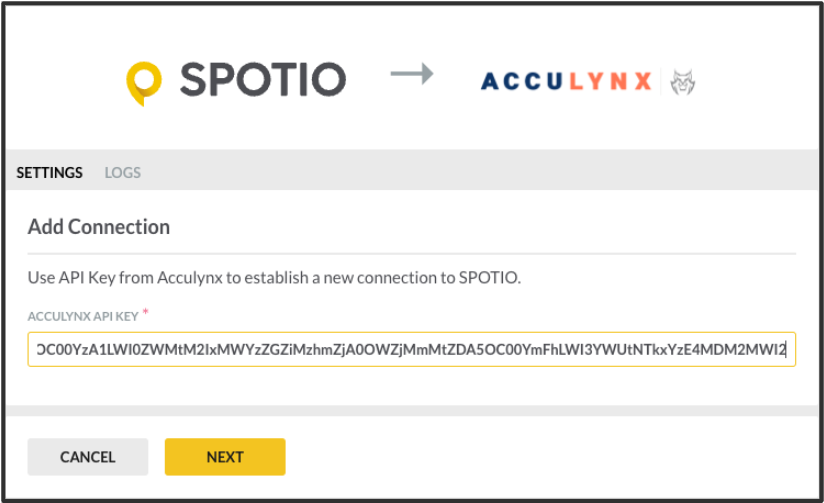Click the Add Connection heading
The height and width of the screenshot is (503, 824).
click(x=99, y=227)
